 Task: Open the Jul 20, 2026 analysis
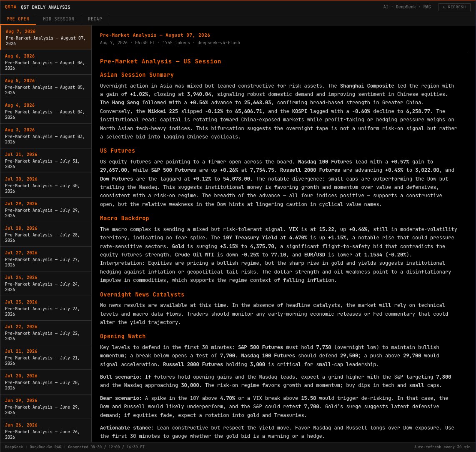coord(46,382)
